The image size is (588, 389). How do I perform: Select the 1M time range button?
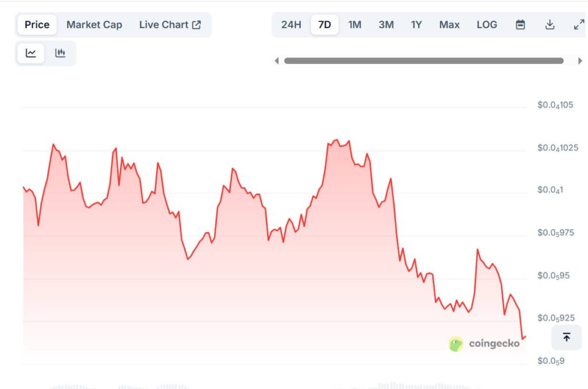[x=355, y=25]
